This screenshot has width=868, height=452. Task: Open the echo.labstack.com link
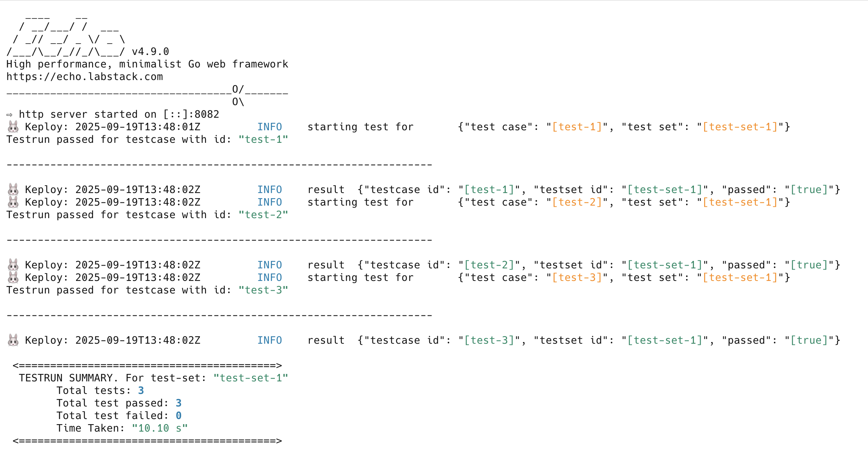84,77
